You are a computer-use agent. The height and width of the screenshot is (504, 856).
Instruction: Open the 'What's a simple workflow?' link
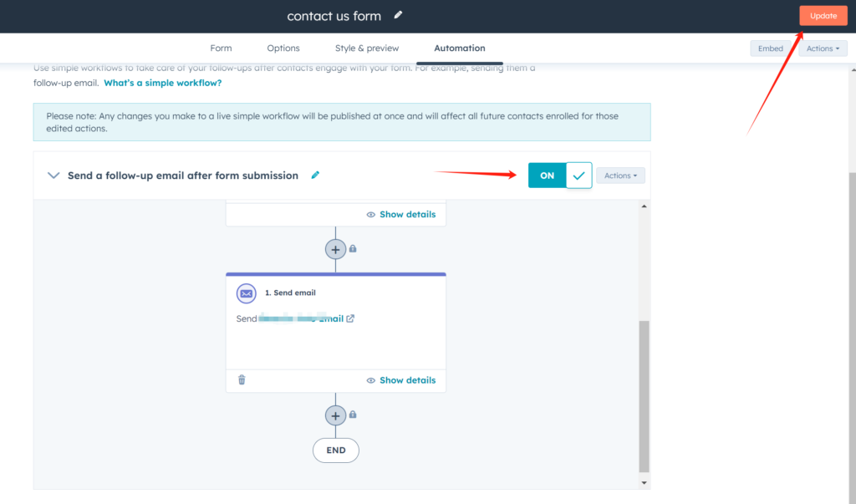(162, 84)
